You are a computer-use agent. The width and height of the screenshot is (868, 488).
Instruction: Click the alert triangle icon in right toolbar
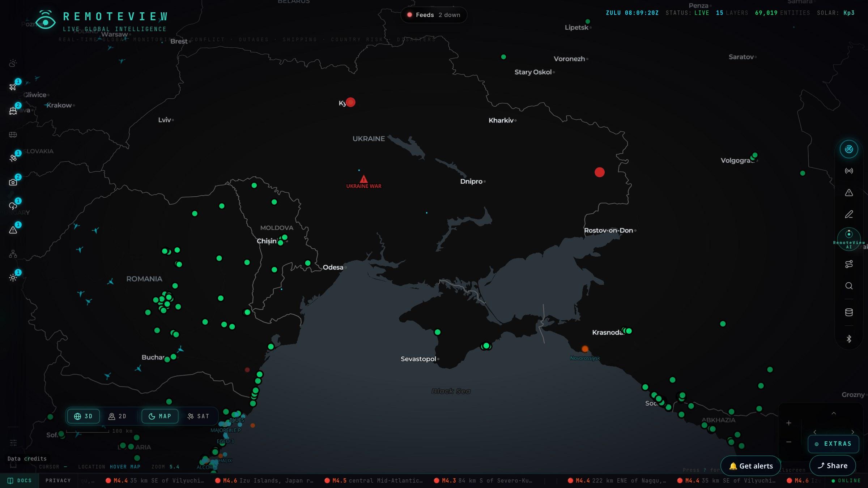[849, 193]
